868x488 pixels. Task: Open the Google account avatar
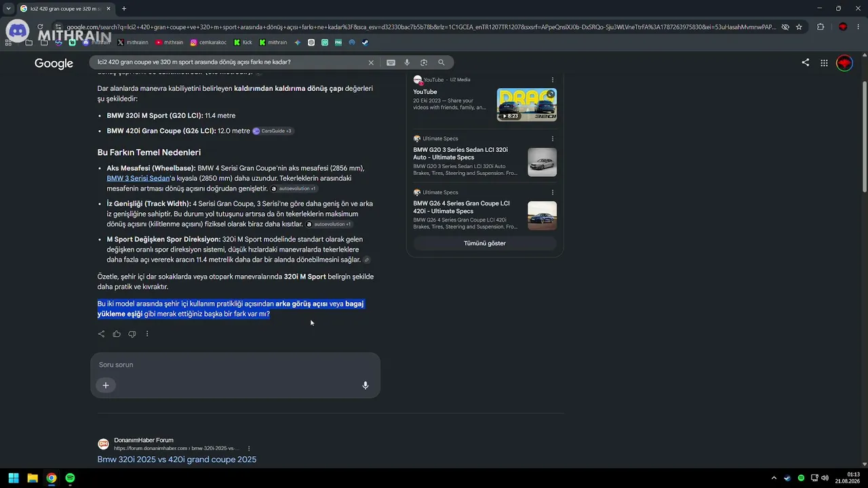point(844,63)
